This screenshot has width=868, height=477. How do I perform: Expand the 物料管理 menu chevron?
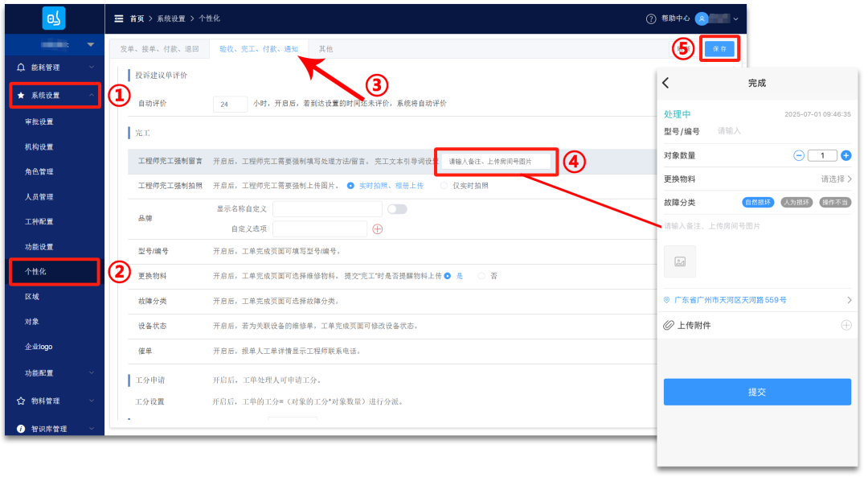coord(92,401)
